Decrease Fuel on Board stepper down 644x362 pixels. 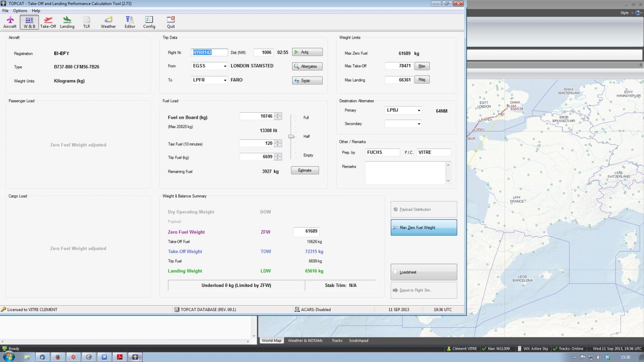coord(278,118)
